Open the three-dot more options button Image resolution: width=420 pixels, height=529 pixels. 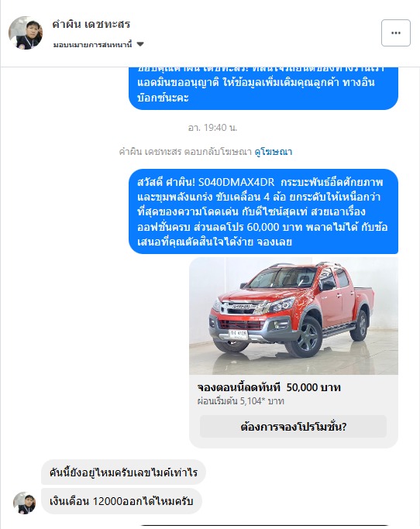pos(396,33)
